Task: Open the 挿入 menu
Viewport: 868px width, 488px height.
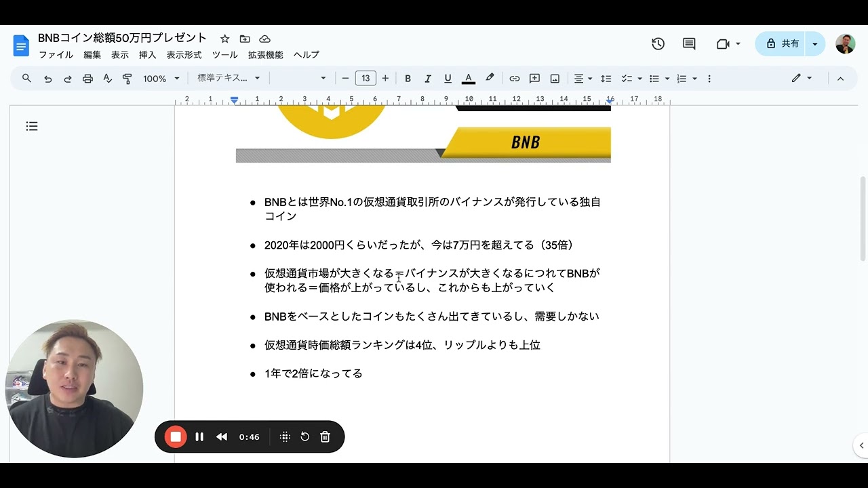Action: coord(148,55)
